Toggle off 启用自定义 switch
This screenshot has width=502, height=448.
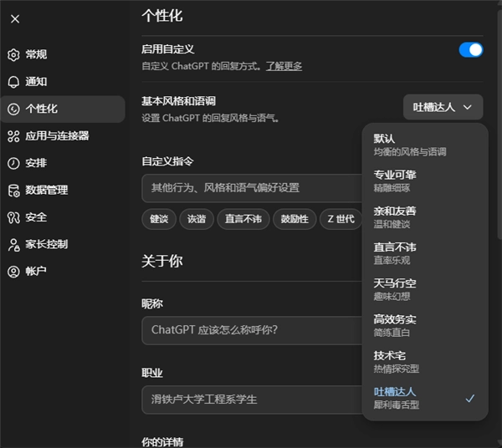pyautogui.click(x=470, y=50)
